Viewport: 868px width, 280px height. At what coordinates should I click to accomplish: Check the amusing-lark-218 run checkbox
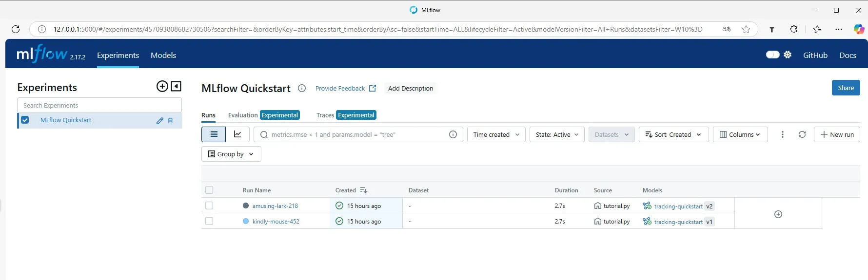coord(209,205)
